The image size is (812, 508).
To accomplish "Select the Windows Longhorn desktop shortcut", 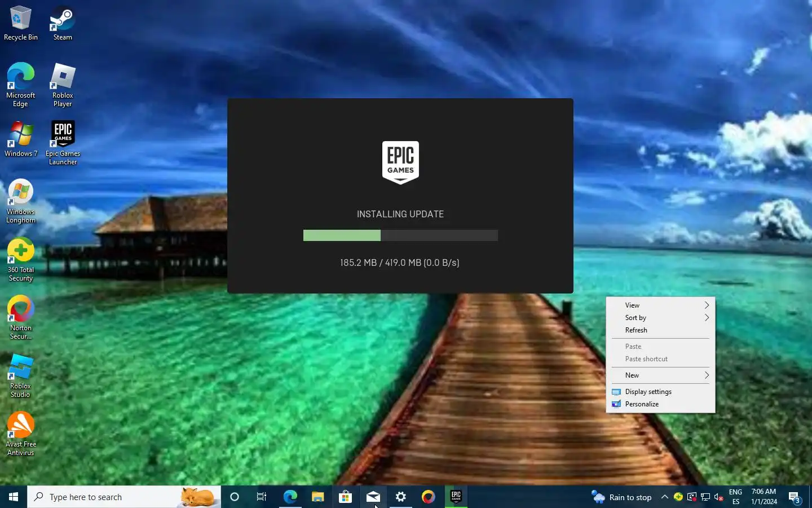I will click(21, 202).
